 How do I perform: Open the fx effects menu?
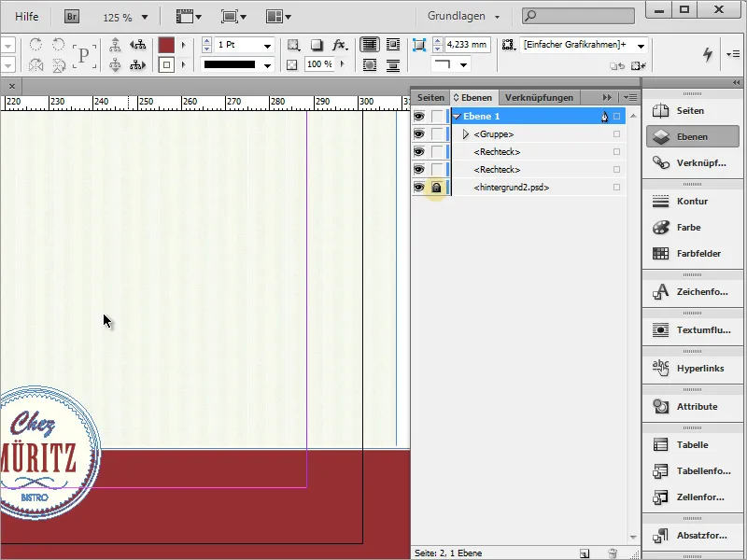tap(339, 45)
